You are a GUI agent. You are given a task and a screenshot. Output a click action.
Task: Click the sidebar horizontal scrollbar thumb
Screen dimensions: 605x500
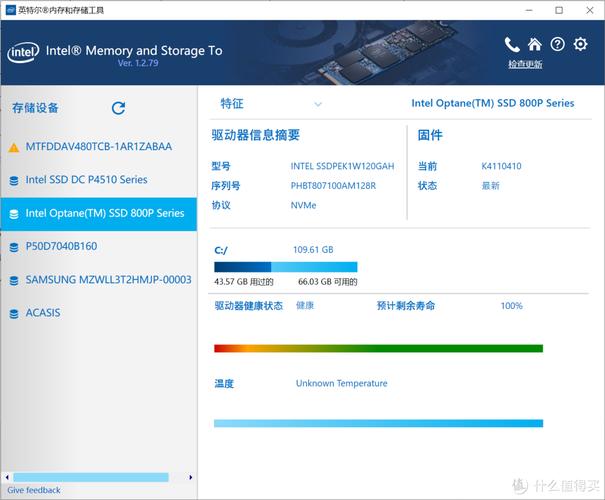point(91,477)
